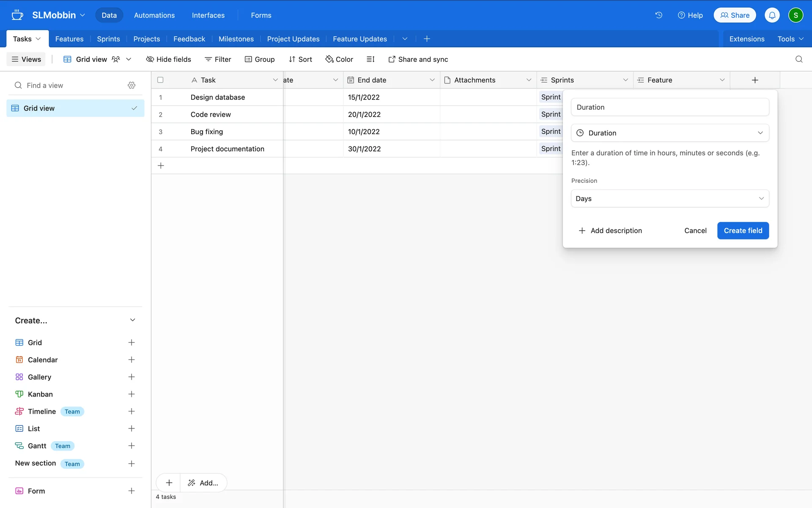Open Duration field type dropdown
Image resolution: width=812 pixels, height=508 pixels.
[x=669, y=133]
